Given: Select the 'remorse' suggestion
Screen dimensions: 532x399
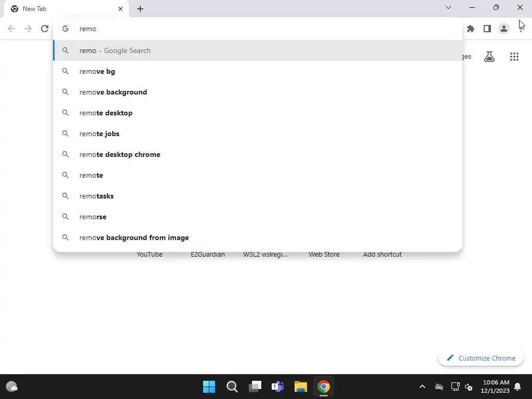Looking at the screenshot, I should pyautogui.click(x=258, y=217).
